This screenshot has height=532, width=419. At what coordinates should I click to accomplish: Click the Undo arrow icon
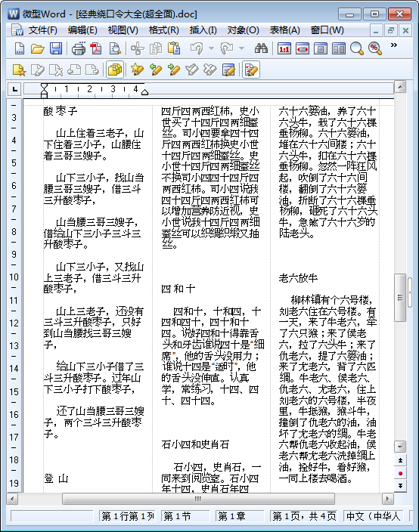point(197,48)
